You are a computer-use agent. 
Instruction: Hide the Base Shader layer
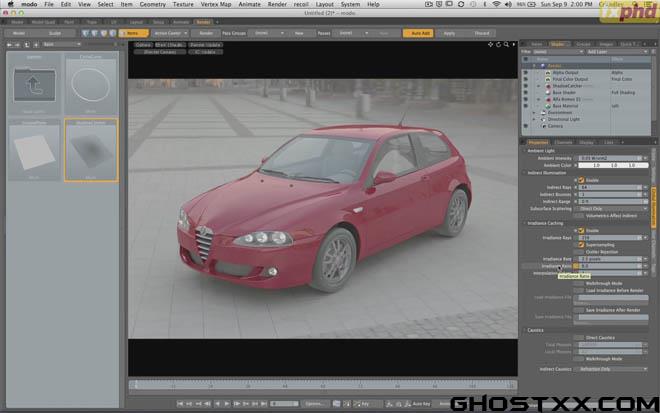[x=525, y=93]
